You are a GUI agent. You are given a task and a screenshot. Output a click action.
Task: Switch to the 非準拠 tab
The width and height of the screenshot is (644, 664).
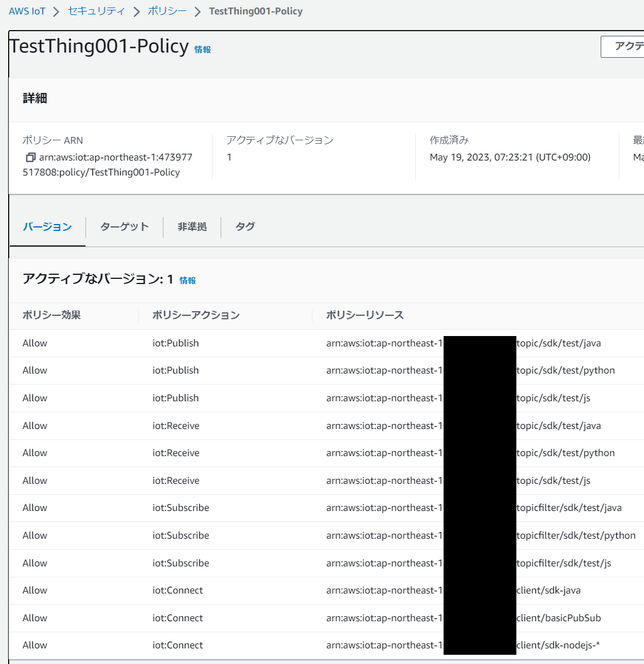pyautogui.click(x=192, y=227)
